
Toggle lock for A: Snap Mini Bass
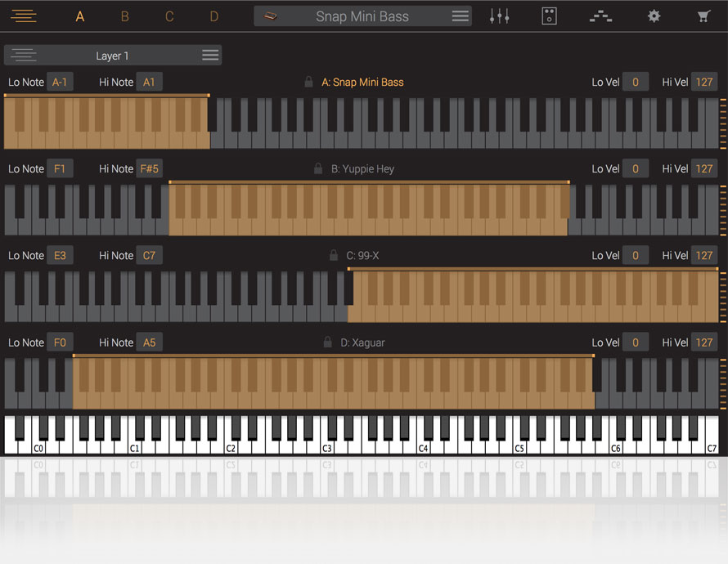(x=308, y=82)
